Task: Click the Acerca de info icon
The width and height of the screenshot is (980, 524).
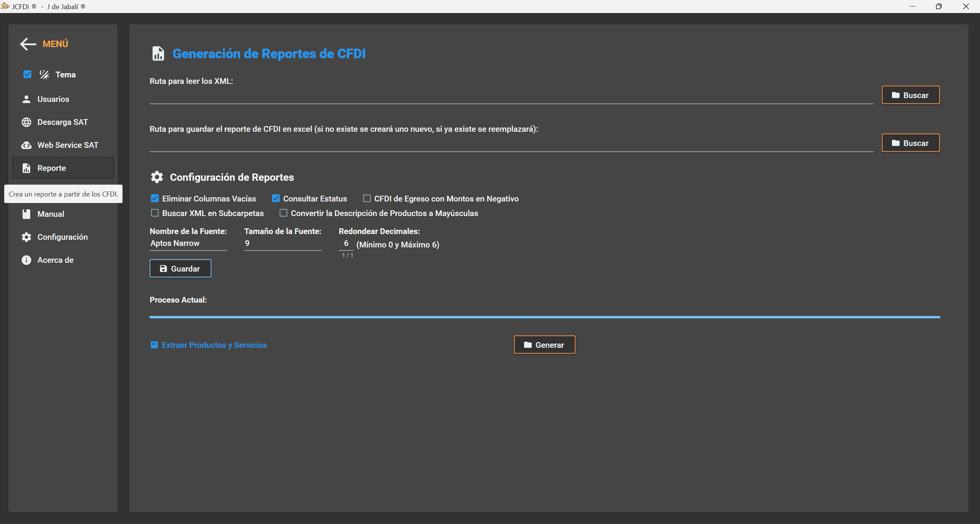Action: click(26, 260)
